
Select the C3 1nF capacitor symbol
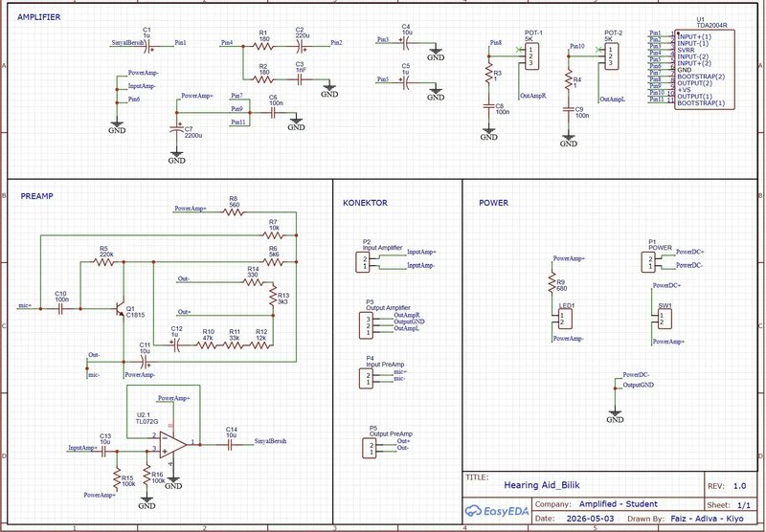pos(302,79)
